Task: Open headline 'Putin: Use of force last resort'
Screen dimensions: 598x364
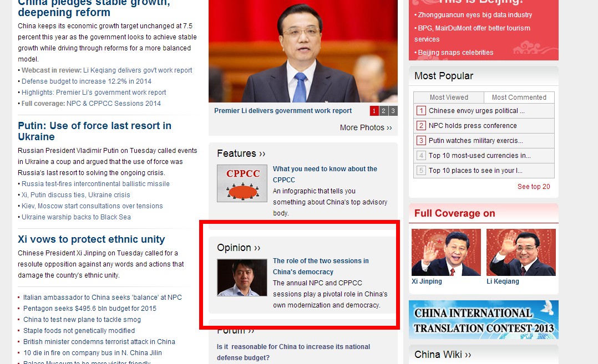Action: click(x=94, y=131)
